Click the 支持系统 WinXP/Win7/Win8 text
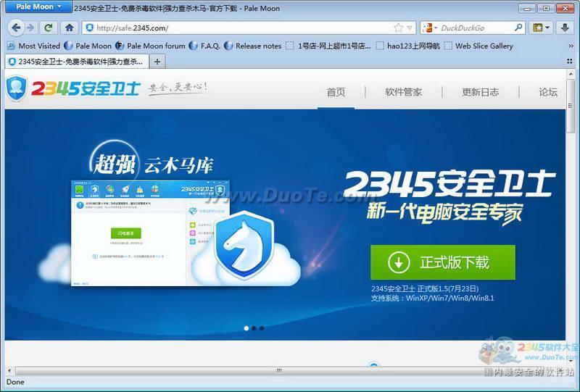This screenshot has height=392, width=580. tap(432, 298)
